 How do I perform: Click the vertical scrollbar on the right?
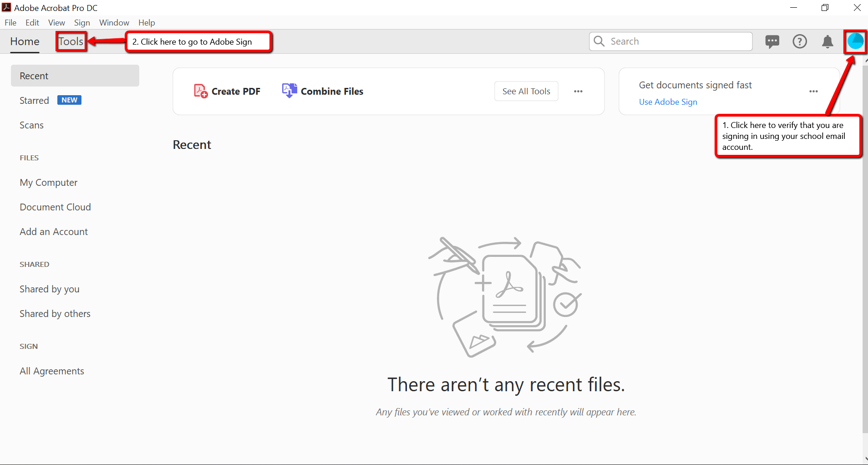click(865, 248)
